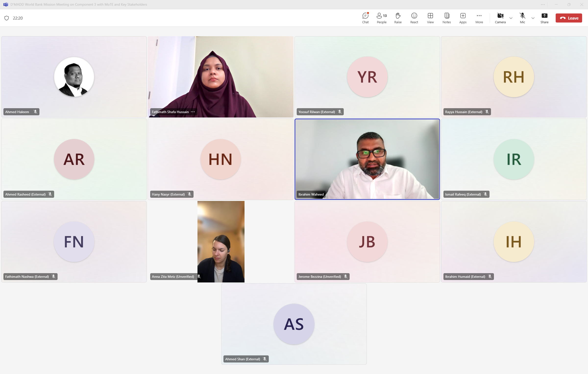Turn on the Camera

[x=500, y=18]
